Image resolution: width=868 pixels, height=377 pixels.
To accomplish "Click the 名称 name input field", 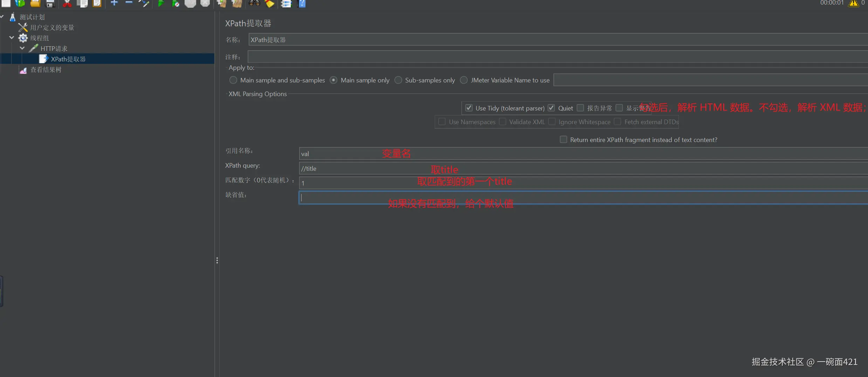I will click(x=558, y=40).
